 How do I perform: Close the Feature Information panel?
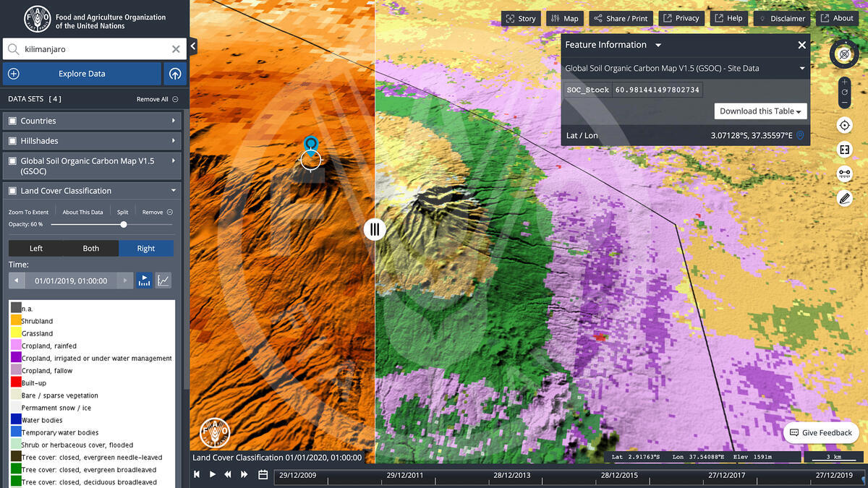click(x=801, y=45)
